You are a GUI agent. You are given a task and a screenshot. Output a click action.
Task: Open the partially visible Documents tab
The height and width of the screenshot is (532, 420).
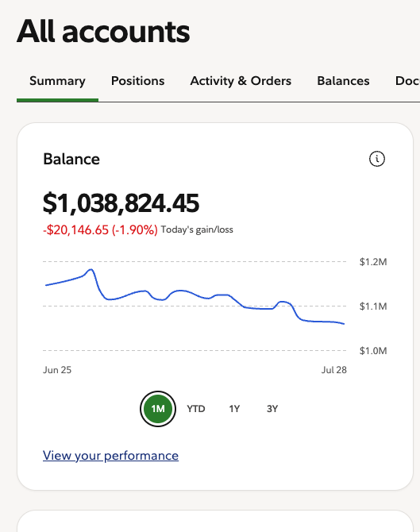pos(407,81)
